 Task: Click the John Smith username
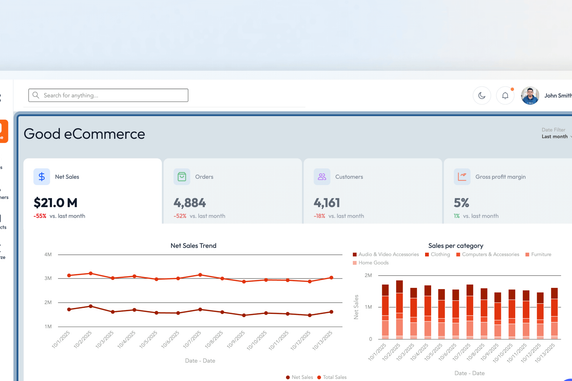[x=558, y=96]
